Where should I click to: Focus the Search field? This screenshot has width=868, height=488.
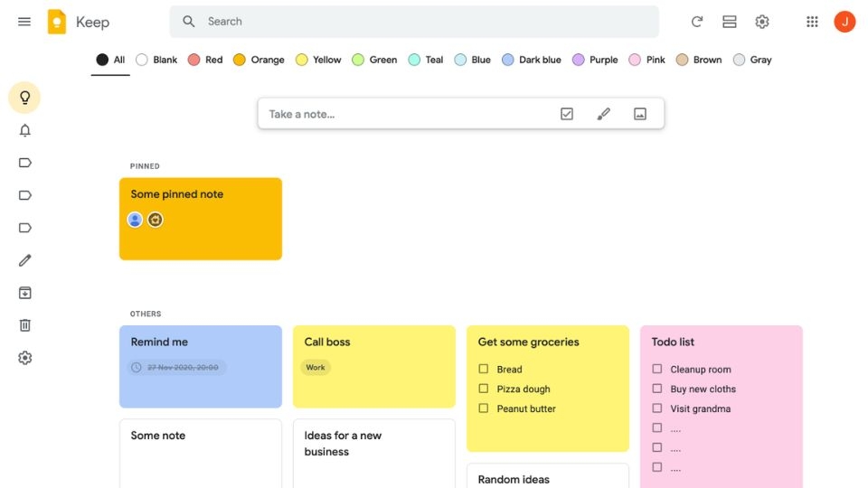point(414,22)
